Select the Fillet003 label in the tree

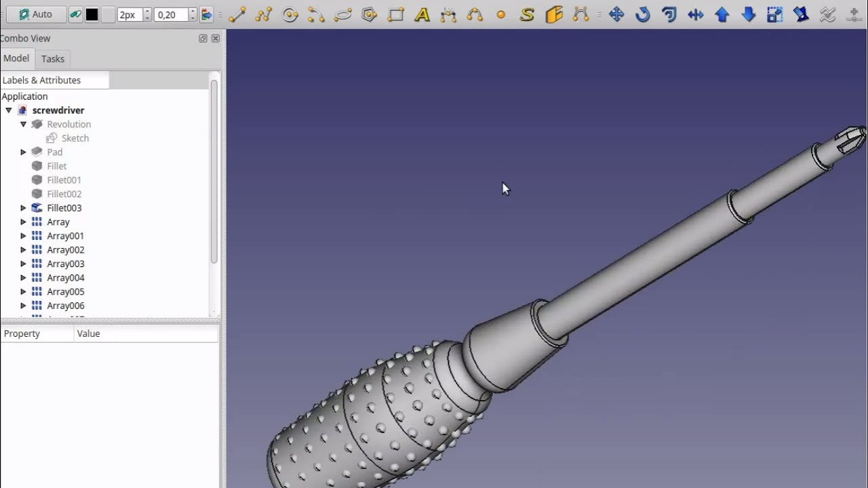pyautogui.click(x=64, y=208)
